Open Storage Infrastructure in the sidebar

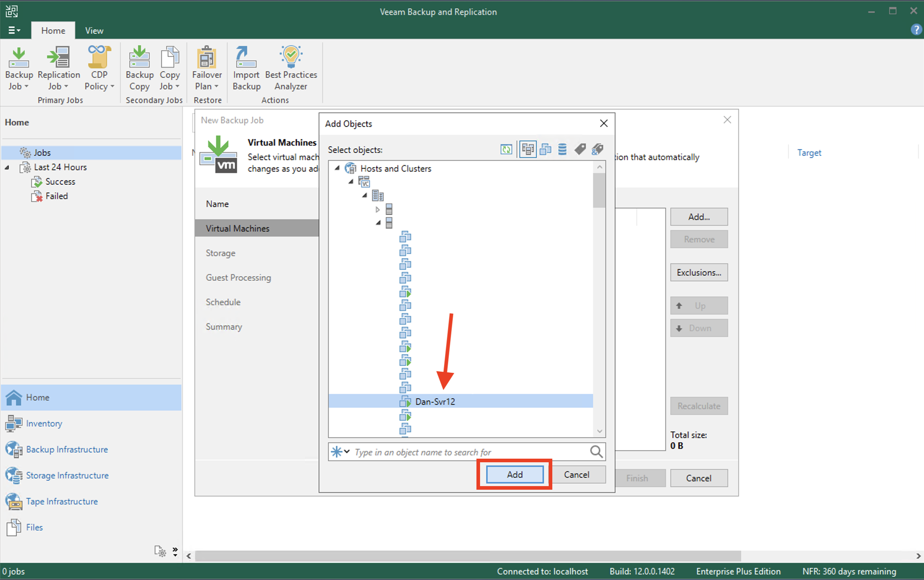91,475
